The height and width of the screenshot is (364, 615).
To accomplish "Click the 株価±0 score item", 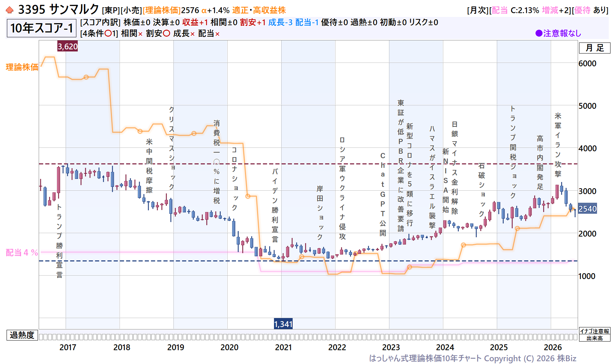I will coord(137,22).
